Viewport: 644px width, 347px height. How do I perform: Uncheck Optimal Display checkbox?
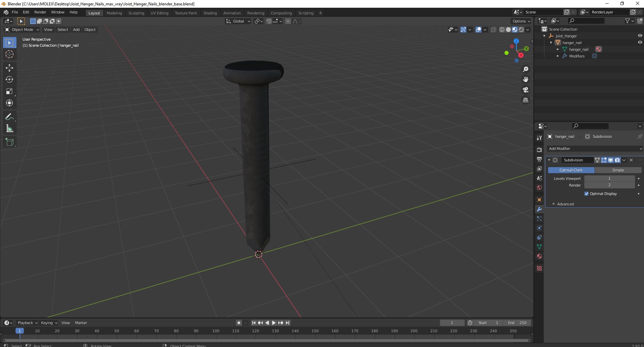(586, 194)
